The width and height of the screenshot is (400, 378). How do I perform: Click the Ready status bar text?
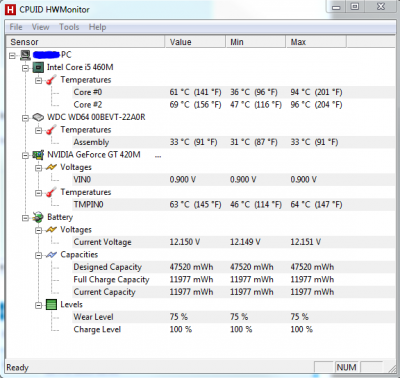point(18,368)
